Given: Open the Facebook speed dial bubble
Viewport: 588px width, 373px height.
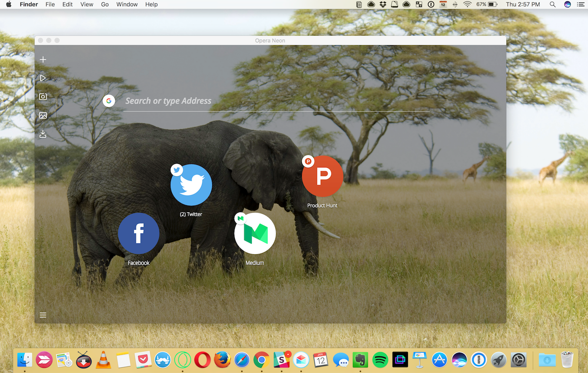Looking at the screenshot, I should click(x=138, y=233).
